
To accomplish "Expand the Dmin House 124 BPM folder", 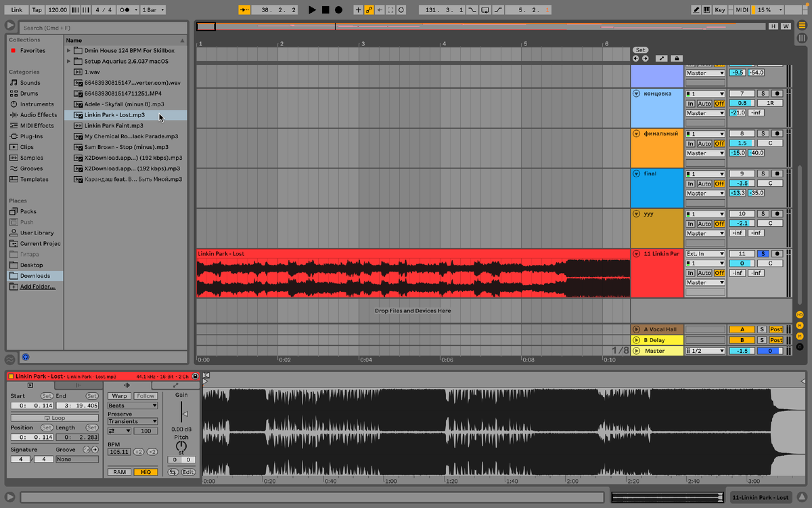I will [x=68, y=51].
